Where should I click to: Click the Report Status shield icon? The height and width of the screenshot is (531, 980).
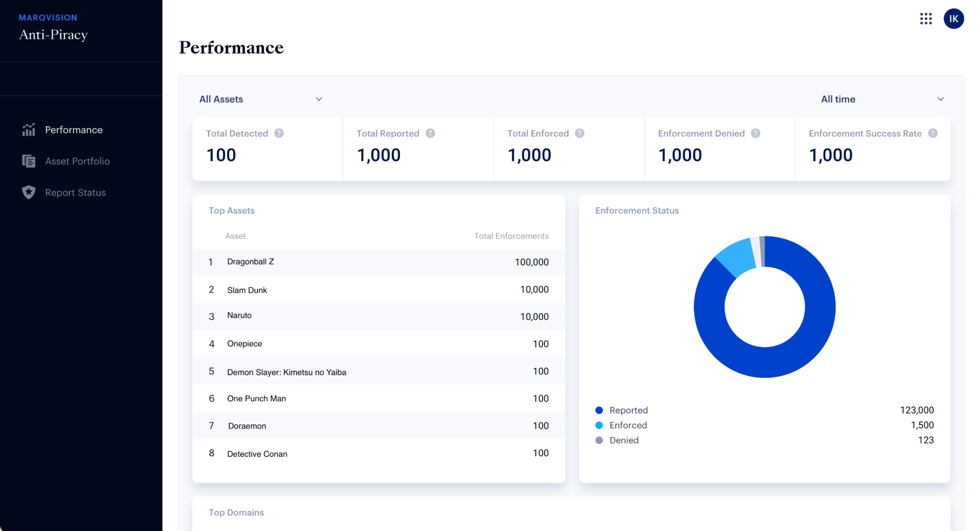click(29, 192)
